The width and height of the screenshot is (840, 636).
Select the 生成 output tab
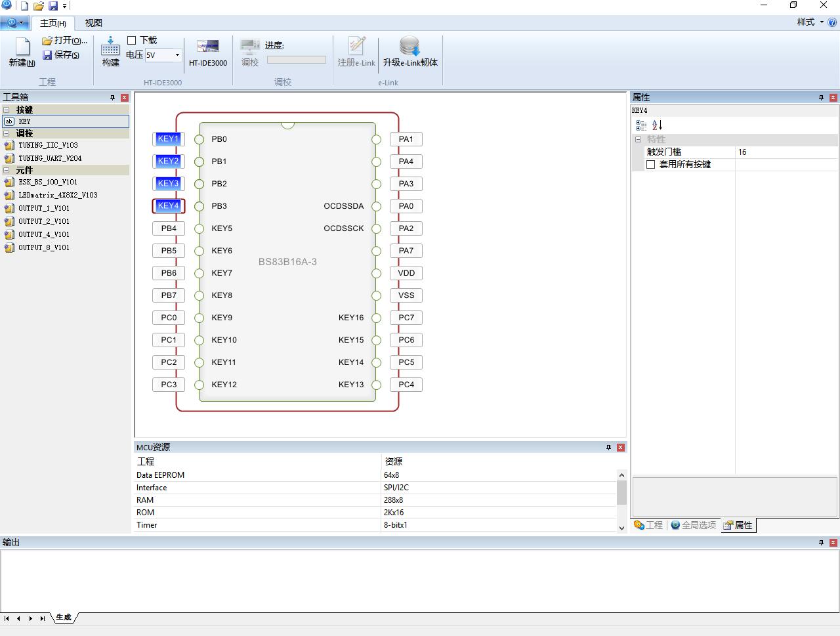click(x=64, y=618)
